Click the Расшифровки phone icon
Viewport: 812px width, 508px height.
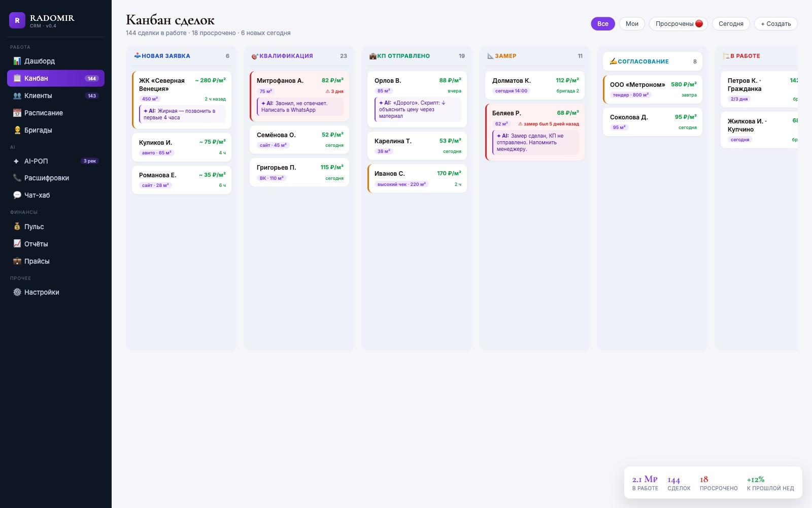coord(17,178)
